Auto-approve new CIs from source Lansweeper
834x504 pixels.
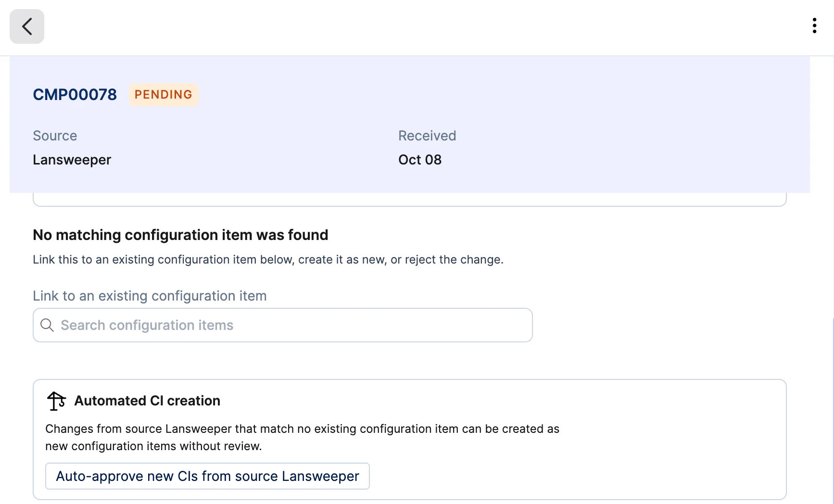pos(207,476)
